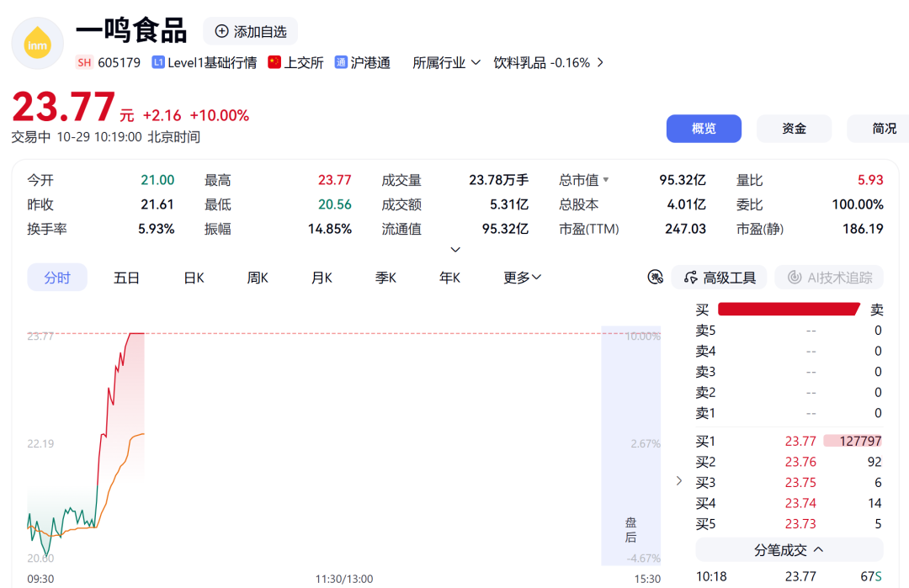Click the 买3 price 23.75
The image size is (909, 588).
coord(800,483)
